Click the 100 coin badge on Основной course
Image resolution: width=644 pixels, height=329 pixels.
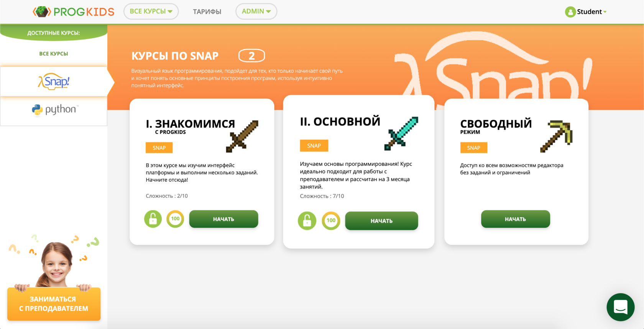click(331, 221)
